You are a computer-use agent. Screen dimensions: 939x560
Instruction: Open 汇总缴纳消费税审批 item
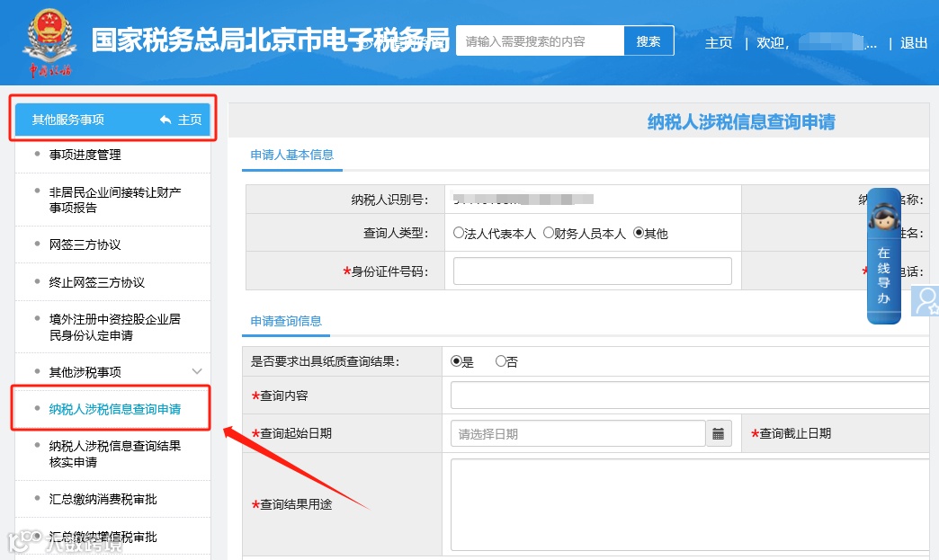[x=103, y=500]
